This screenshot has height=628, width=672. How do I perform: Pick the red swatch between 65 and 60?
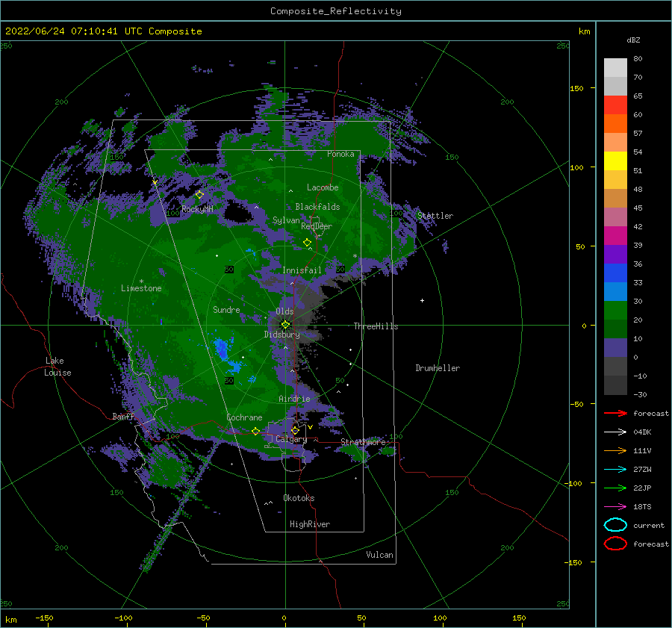(x=615, y=105)
